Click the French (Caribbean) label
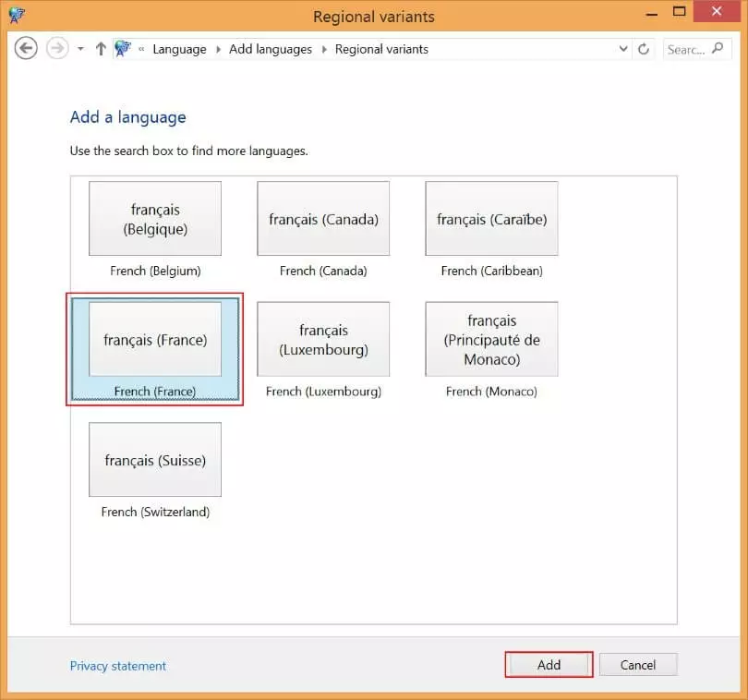This screenshot has width=748, height=700. [492, 271]
